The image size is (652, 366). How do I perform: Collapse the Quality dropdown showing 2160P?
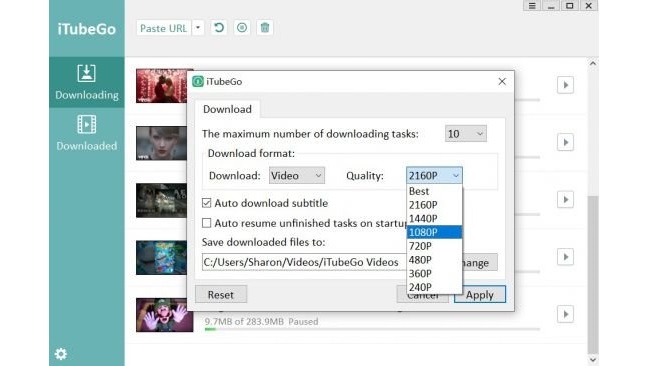point(434,176)
